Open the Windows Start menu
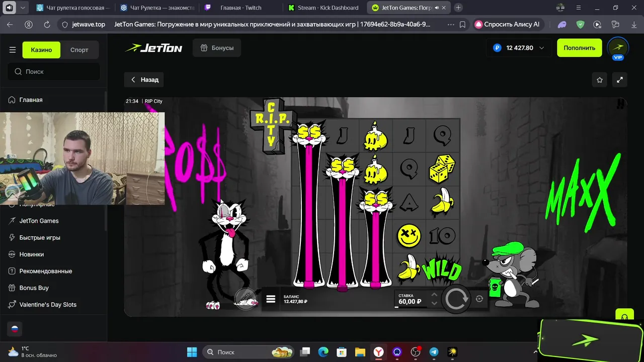The image size is (644, 362). (192, 352)
